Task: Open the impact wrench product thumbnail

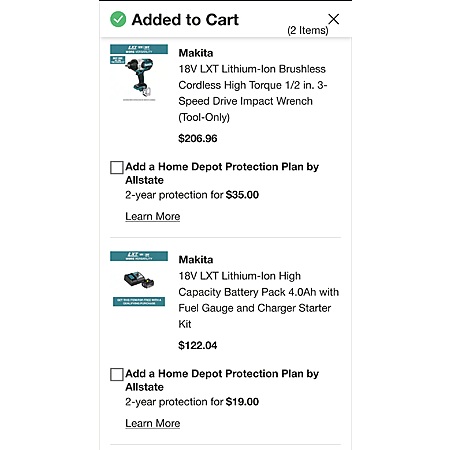Action: tap(139, 73)
